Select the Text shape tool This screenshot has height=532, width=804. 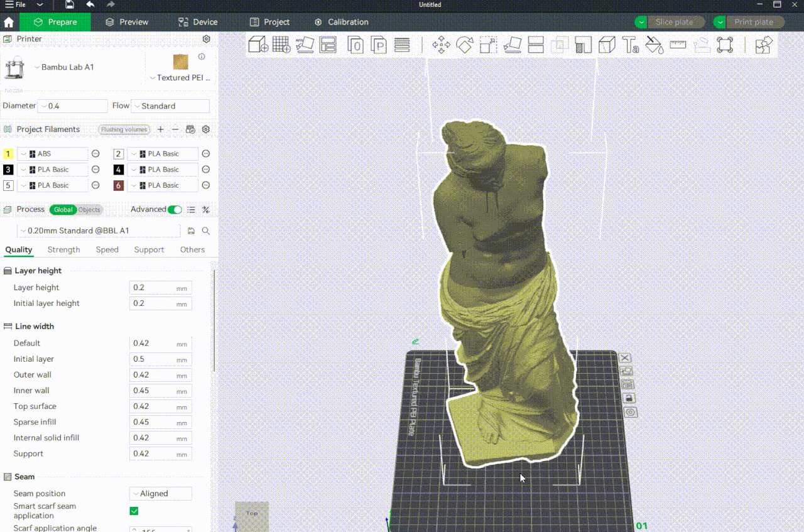tap(630, 45)
